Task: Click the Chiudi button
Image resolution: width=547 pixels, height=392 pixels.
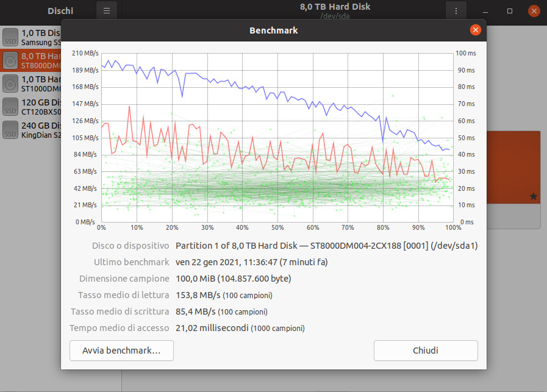Action: pyautogui.click(x=426, y=351)
